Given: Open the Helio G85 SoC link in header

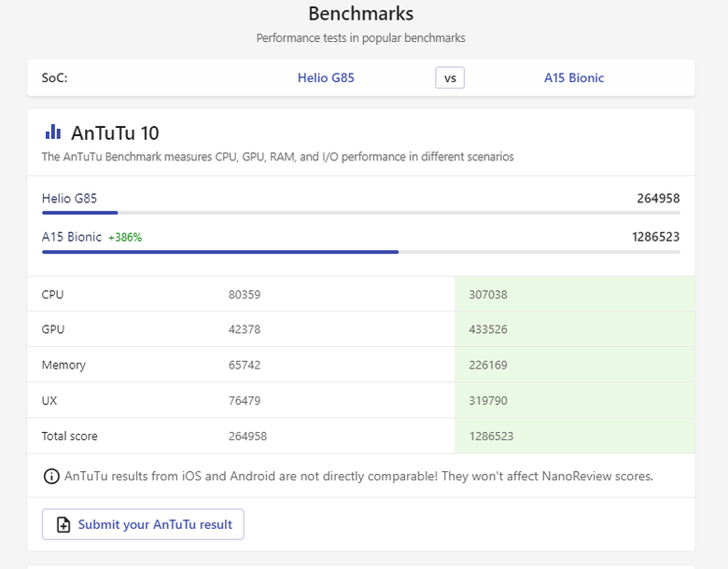Looking at the screenshot, I should click(x=326, y=77).
